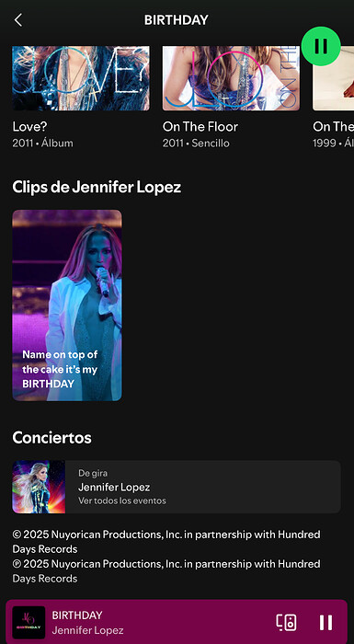Play the Jennifer Lopez BIRTHDAY clip
This screenshot has height=644, width=354.
pos(67,305)
